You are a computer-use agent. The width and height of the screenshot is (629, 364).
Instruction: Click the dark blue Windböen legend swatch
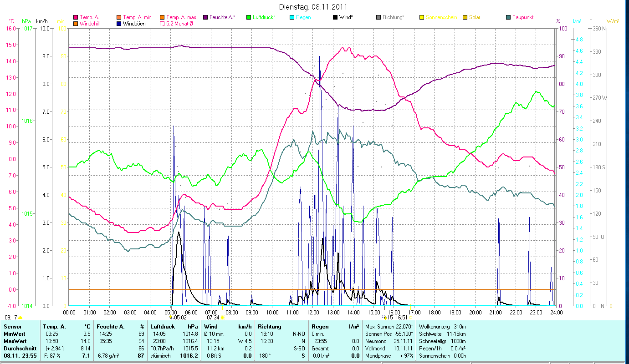[x=119, y=24]
